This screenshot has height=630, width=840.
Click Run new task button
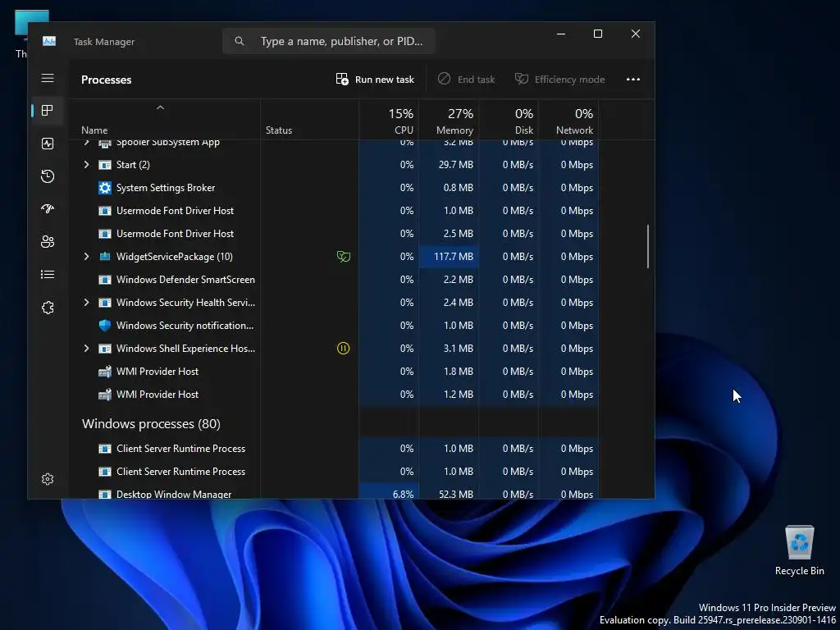tap(375, 80)
